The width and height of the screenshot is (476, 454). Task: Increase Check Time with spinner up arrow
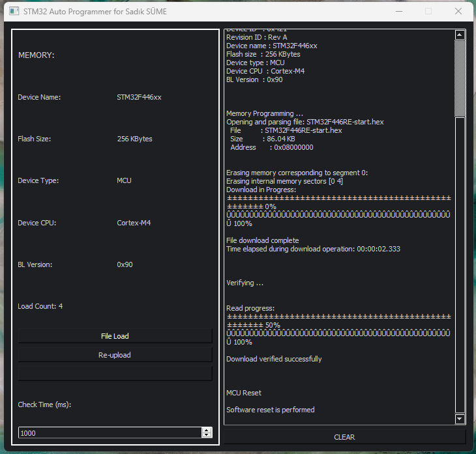coord(207,430)
